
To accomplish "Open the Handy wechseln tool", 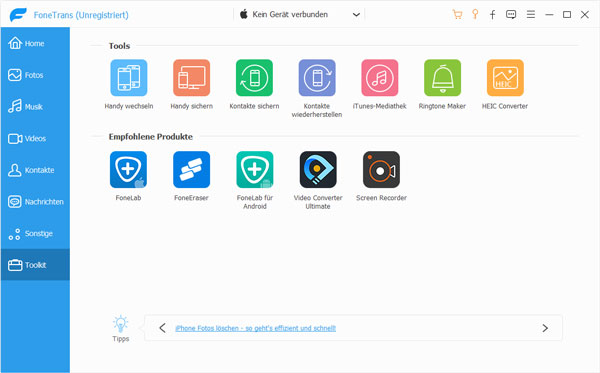I will point(129,78).
